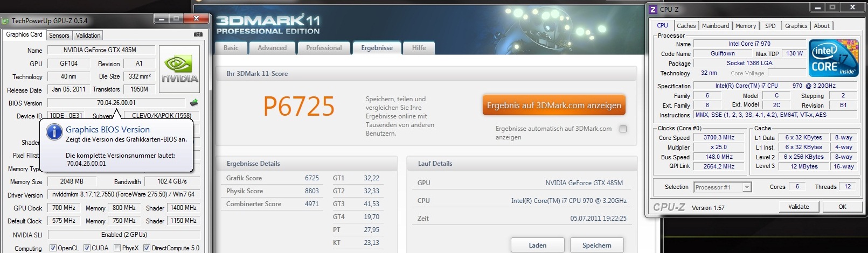This screenshot has width=868, height=253.
Task: Click the Zeit value 05.07.2011 19:22:25
Action: 598,219
